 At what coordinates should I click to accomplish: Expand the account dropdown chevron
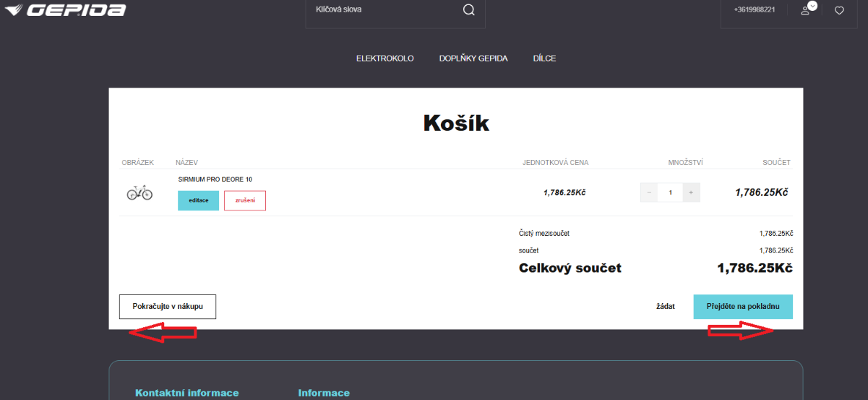(x=813, y=6)
